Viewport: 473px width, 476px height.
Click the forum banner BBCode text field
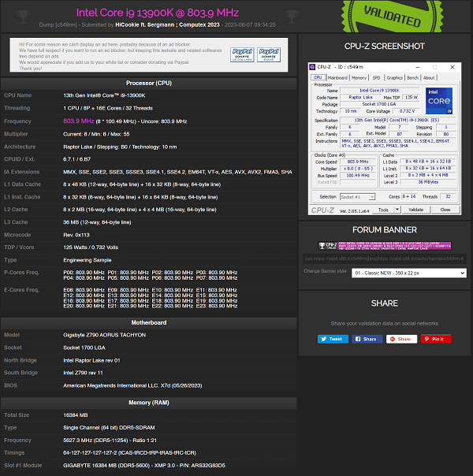(385, 258)
